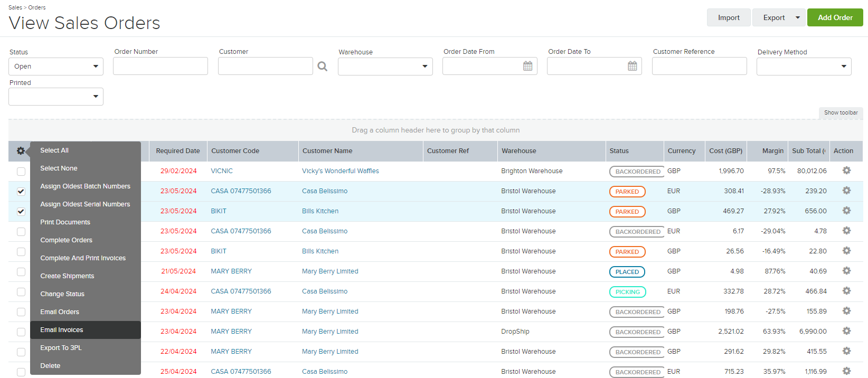This screenshot has height=378, width=868.
Task: Choose Export To 3PL in the menu
Action: [x=86, y=348]
